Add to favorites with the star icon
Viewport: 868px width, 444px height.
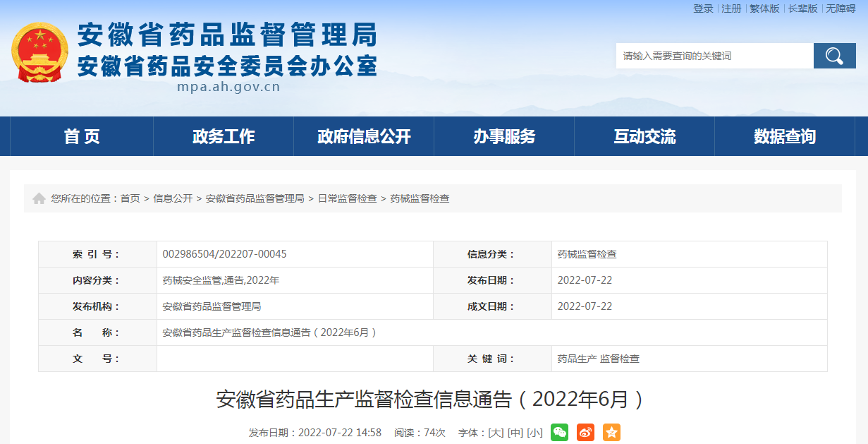(x=611, y=433)
